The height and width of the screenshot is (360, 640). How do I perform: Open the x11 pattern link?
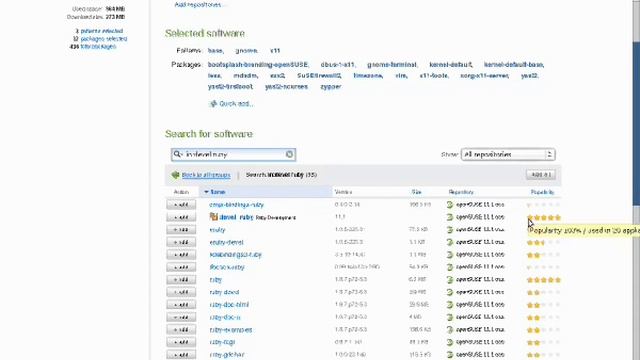tap(275, 51)
